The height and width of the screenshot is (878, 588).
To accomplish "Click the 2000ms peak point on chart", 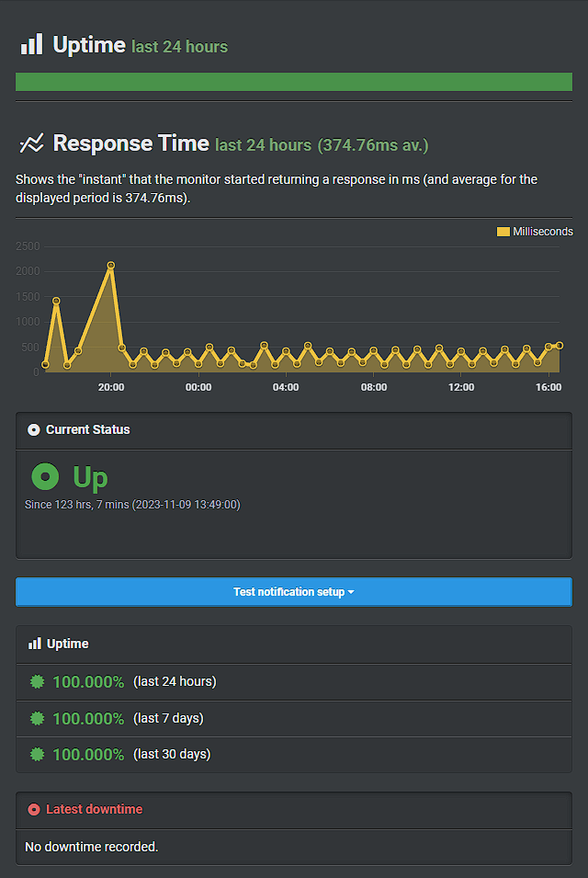I will 111,266.
